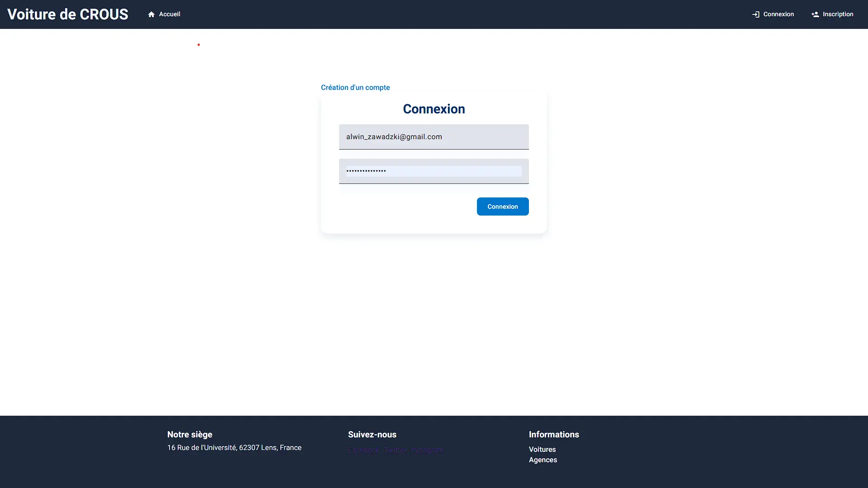868x488 pixels.
Task: Click the Suivez-nous footer heading
Action: point(372,435)
